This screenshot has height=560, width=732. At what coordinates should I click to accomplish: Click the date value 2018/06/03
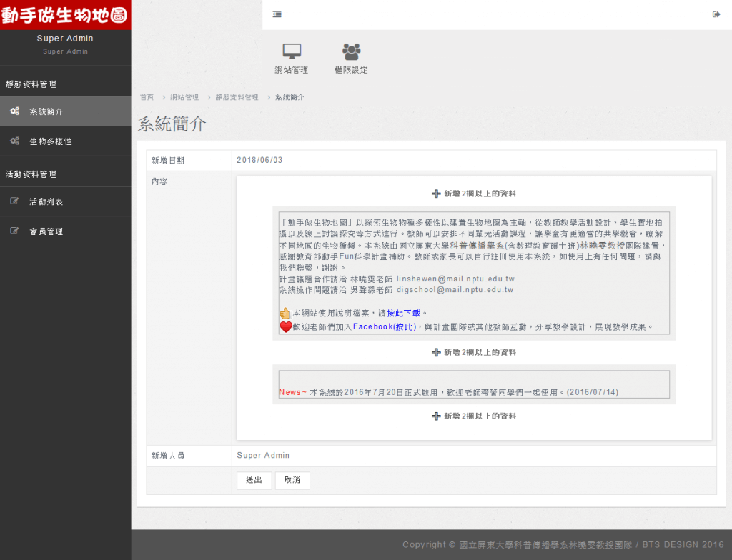pos(259,160)
